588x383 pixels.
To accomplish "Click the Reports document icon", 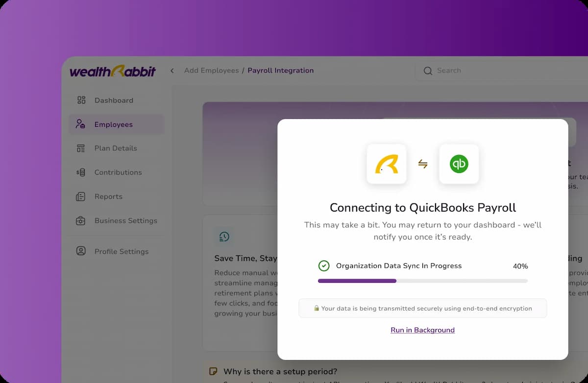I will 81,196.
